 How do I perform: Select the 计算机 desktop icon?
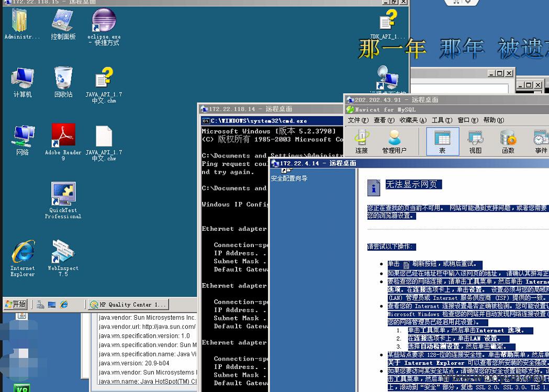(x=23, y=83)
